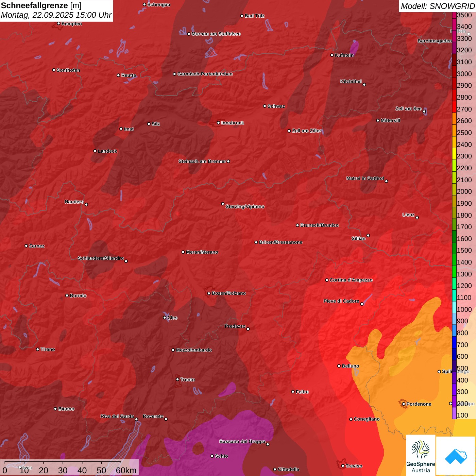This screenshot has width=476, height=476.
Task: Click the 'Bozen/Bolzano' city label
Action: click(x=229, y=293)
